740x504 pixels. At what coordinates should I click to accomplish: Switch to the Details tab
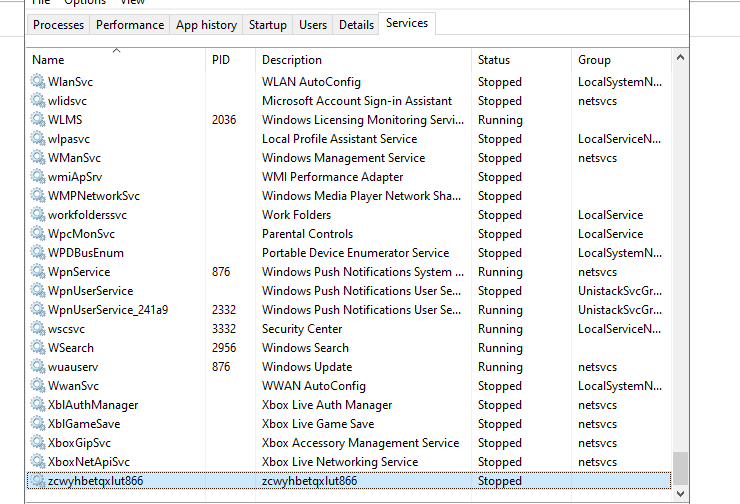(x=356, y=25)
